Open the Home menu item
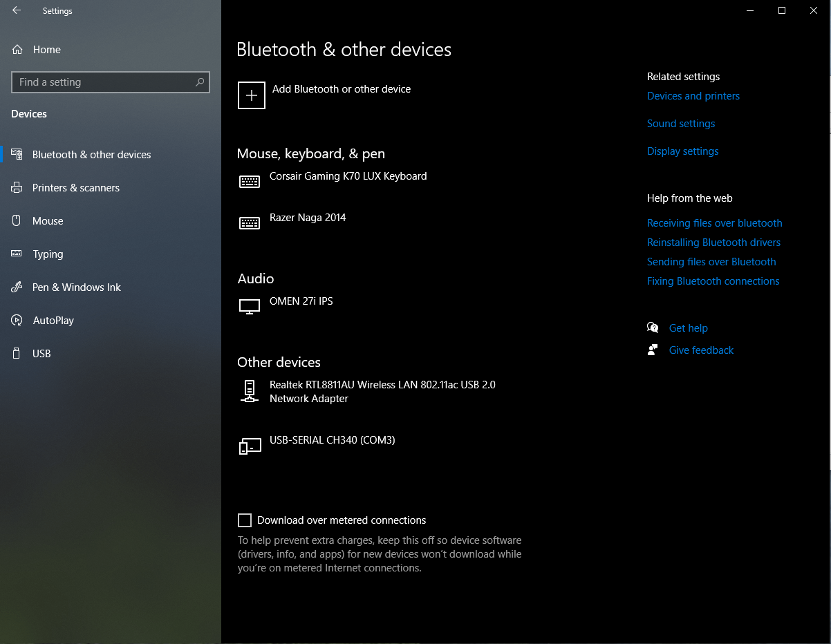The width and height of the screenshot is (831, 644). click(x=46, y=49)
